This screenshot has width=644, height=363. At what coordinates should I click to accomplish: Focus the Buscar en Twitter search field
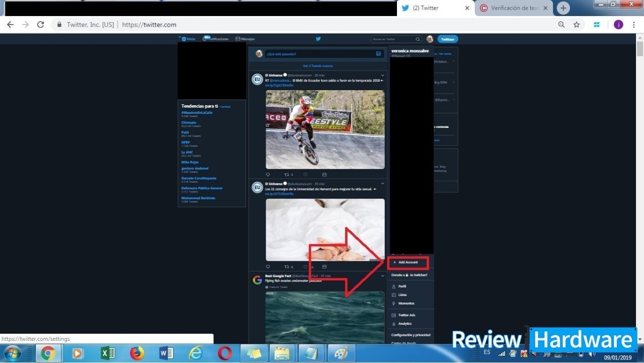[395, 39]
